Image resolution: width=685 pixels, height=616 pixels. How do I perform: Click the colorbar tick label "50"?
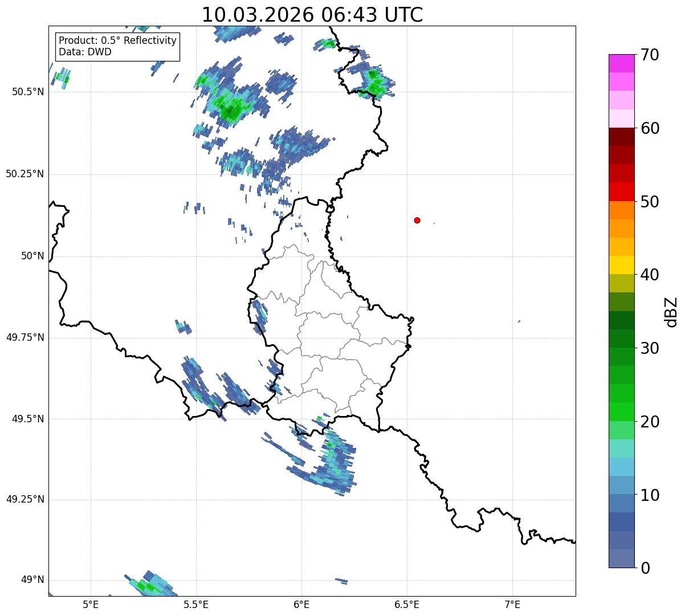click(x=650, y=202)
